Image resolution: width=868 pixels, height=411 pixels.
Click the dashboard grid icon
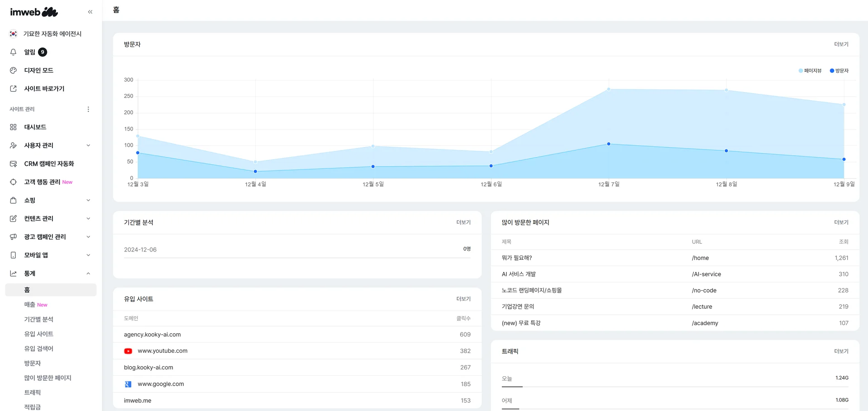[14, 127]
